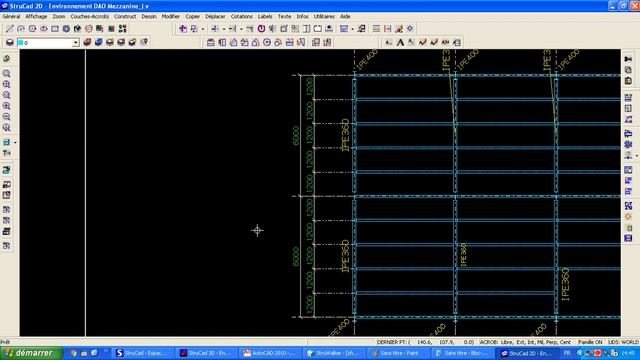Click the red H dimension icon
This screenshot has width=640, height=360.
[387, 29]
